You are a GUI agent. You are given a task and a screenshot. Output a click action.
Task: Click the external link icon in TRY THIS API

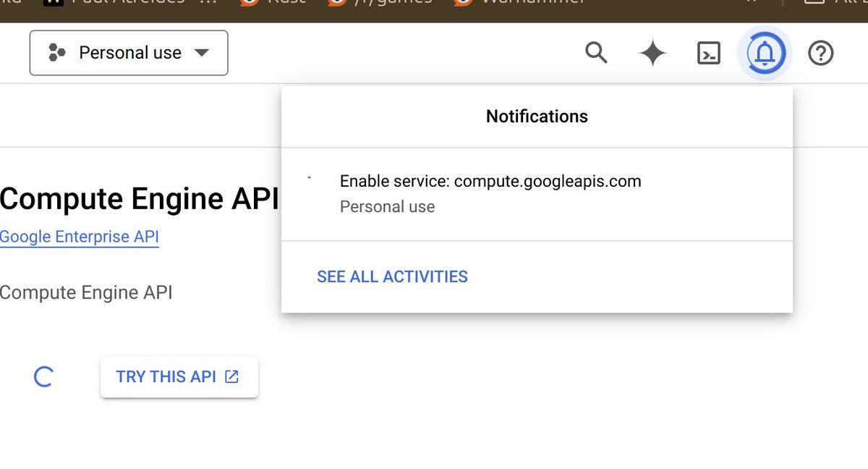click(x=231, y=376)
